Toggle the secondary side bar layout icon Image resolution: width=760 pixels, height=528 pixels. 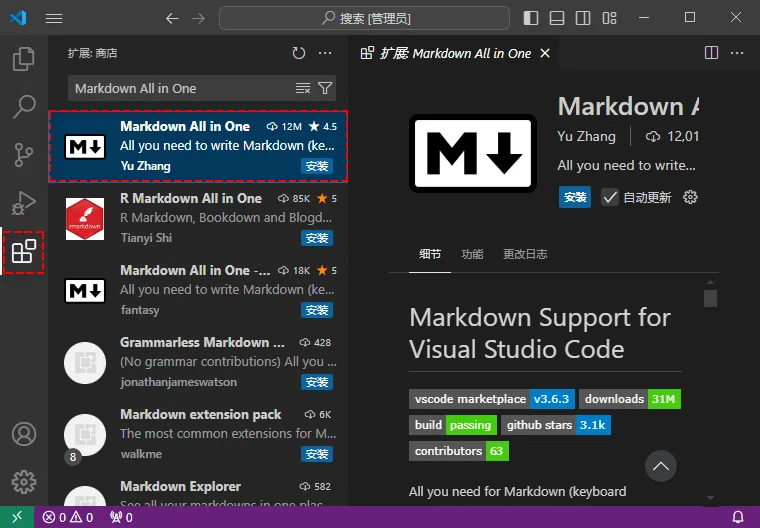583,18
